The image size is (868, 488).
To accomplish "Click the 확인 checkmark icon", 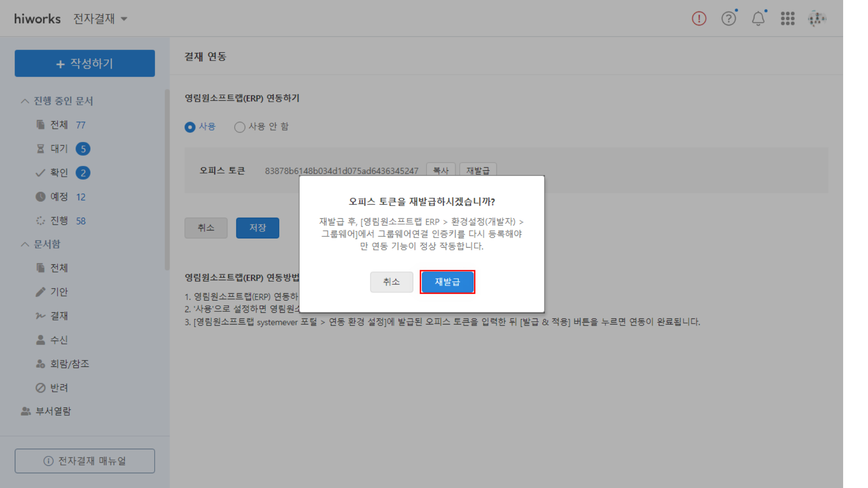I will [41, 173].
